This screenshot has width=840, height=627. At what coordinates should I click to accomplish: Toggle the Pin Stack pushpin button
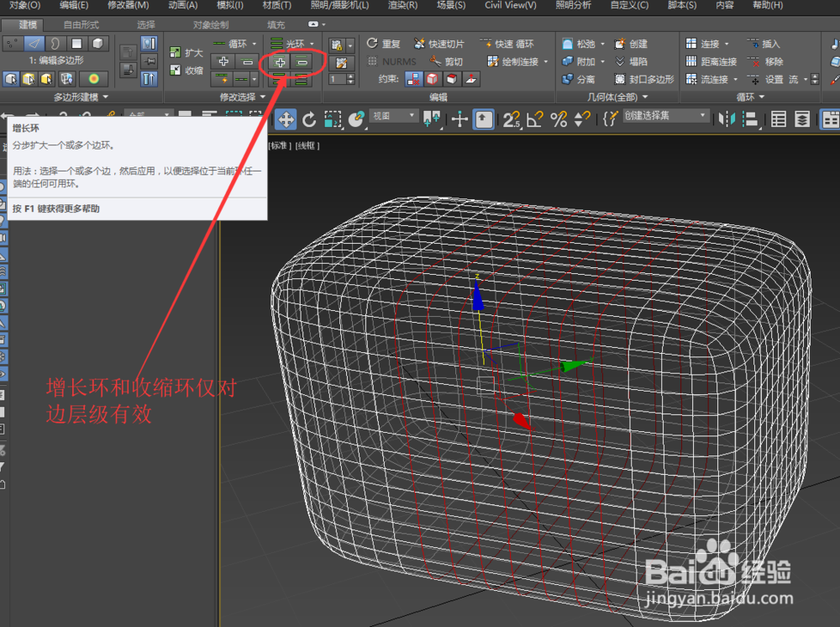coord(149,61)
